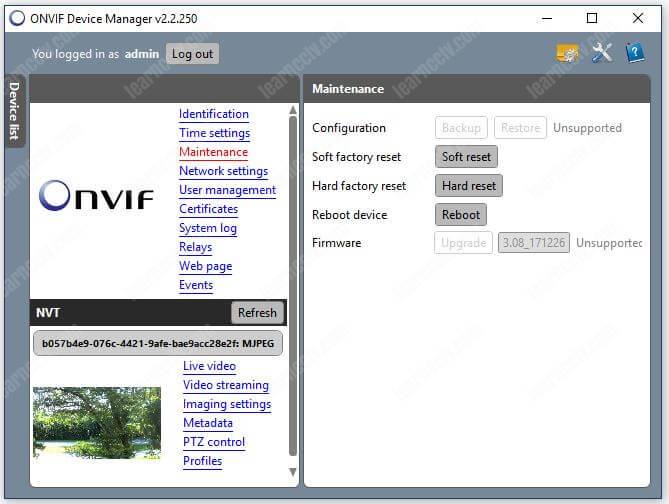
Task: Click the camera preview thumbnail
Action: (97, 422)
